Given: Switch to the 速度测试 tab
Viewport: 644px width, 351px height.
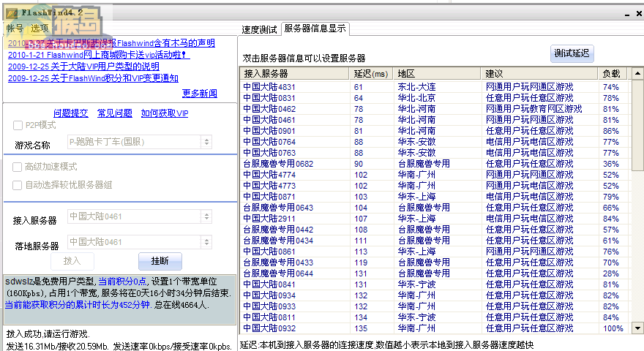Looking at the screenshot, I should 259,29.
